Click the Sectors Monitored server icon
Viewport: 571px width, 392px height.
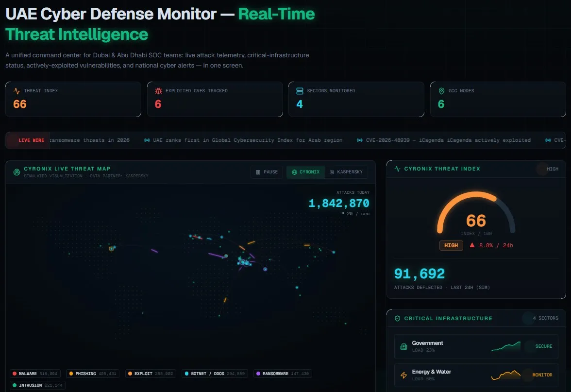(300, 91)
